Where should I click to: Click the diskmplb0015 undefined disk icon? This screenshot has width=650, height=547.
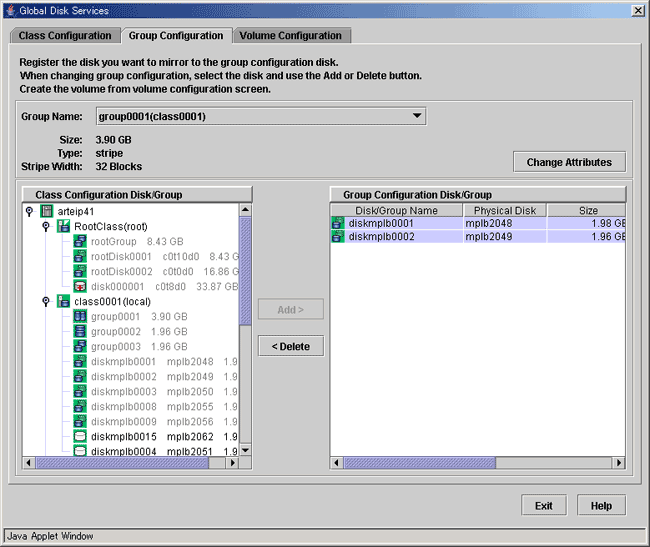[80, 436]
